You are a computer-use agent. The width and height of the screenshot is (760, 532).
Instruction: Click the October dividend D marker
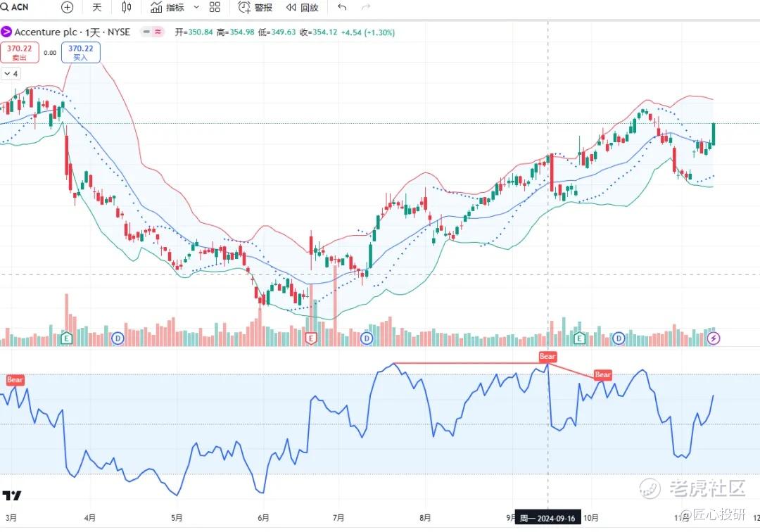tap(619, 338)
